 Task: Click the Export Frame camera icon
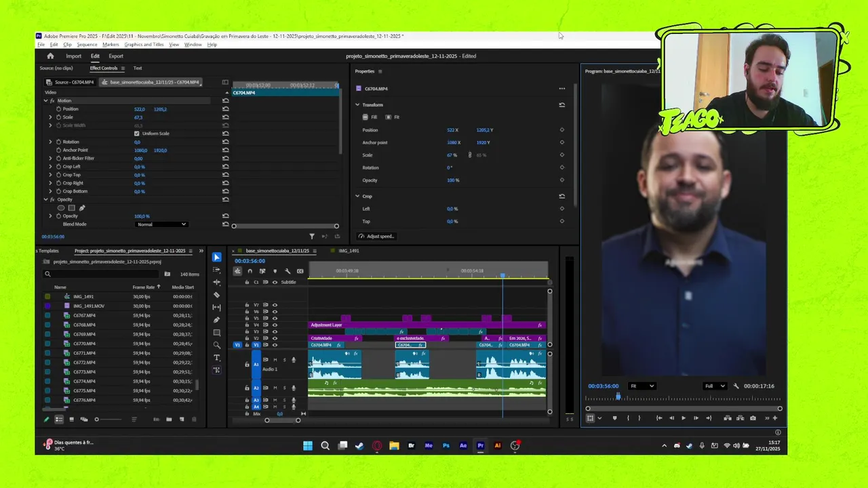(x=753, y=418)
